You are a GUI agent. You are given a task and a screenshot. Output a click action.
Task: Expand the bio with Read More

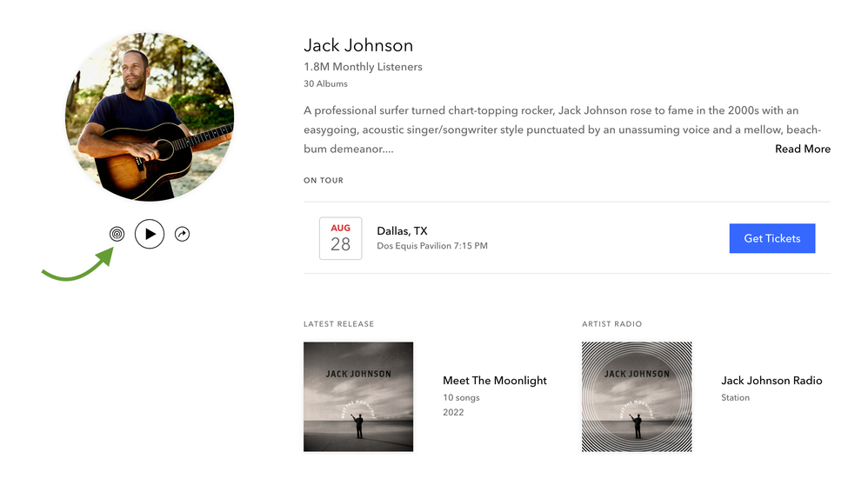(x=802, y=149)
